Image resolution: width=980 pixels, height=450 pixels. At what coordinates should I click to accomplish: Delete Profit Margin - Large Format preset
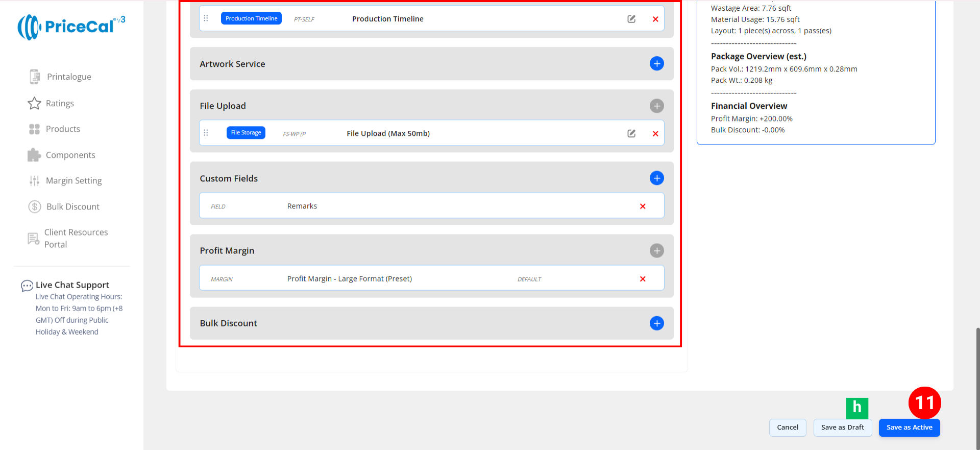click(643, 279)
